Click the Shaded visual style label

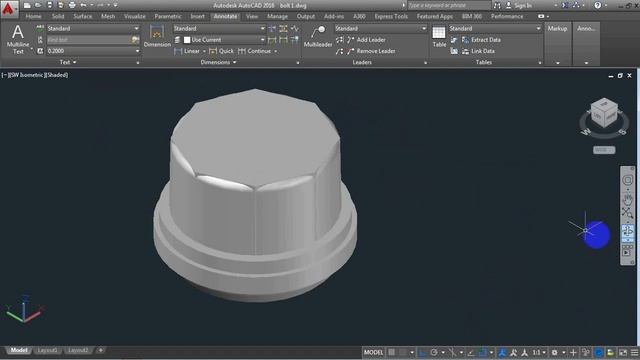coord(56,75)
